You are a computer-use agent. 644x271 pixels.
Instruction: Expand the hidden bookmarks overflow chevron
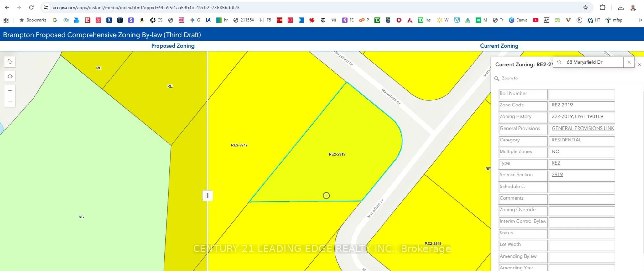click(x=640, y=20)
